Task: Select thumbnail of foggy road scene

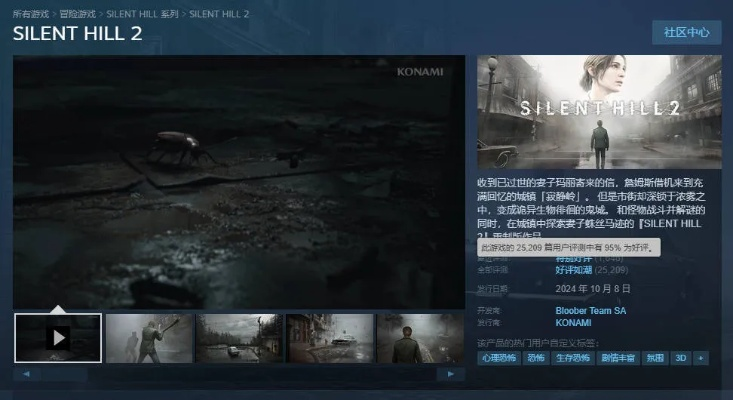Action: 239,338
